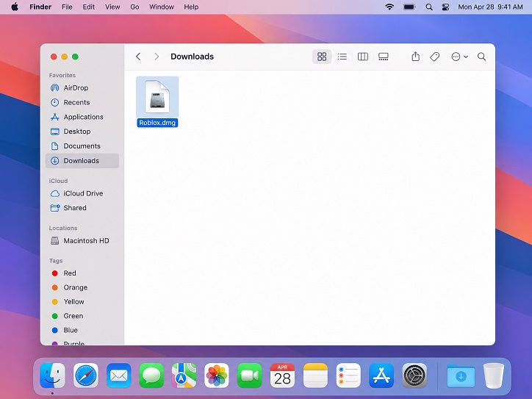The height and width of the screenshot is (399, 532).
Task: Open Finder from the Dock
Action: point(52,375)
